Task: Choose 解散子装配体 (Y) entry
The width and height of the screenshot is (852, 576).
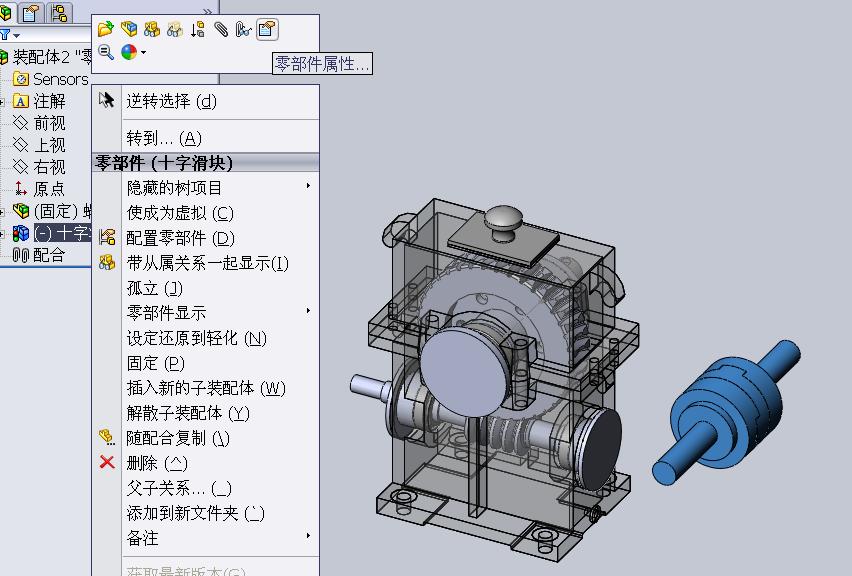Action: click(205, 413)
